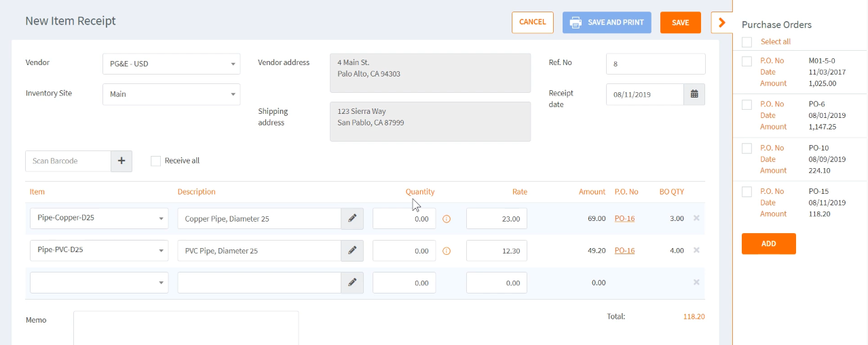Click quantity field in the empty row
868x345 pixels.
tap(404, 283)
